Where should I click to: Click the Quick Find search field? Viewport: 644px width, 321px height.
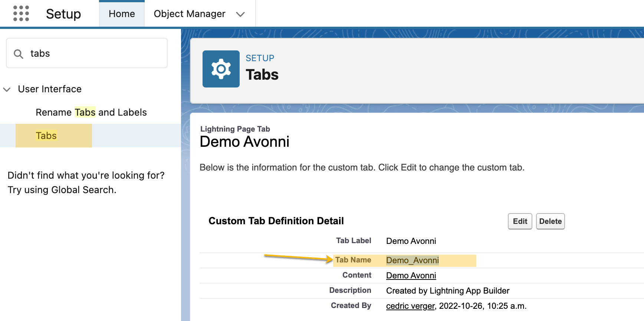click(87, 53)
